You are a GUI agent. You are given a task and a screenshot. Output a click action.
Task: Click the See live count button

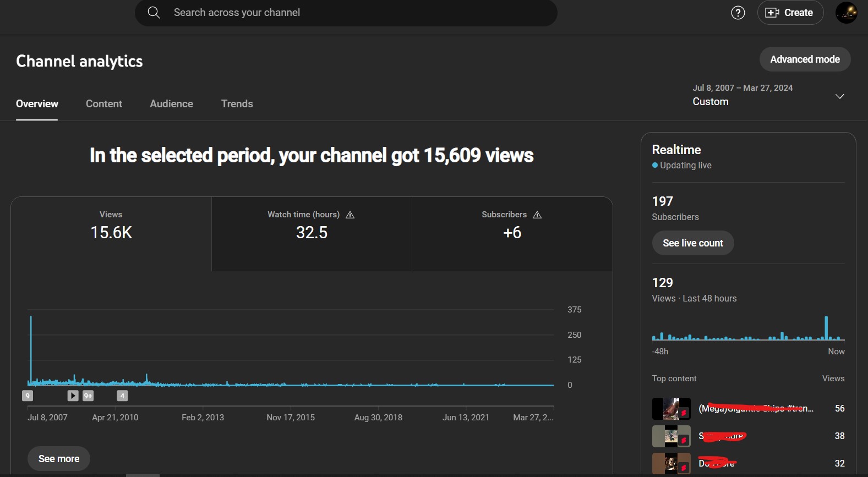(x=692, y=243)
